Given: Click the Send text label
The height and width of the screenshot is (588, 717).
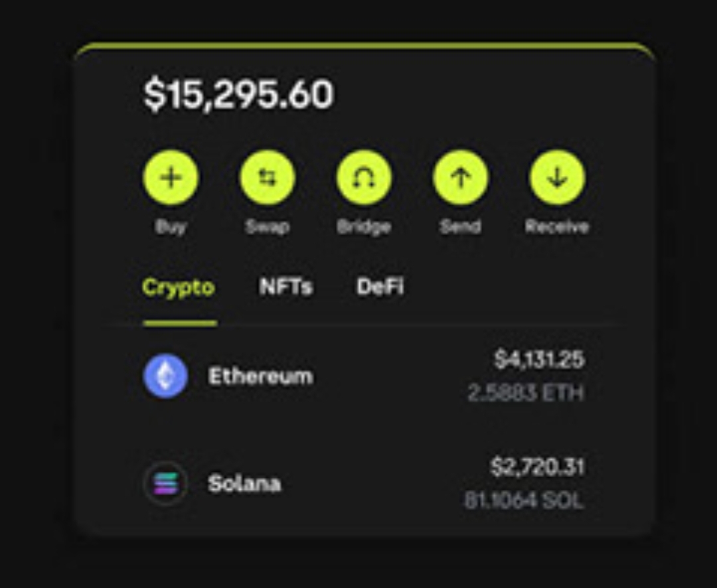Looking at the screenshot, I should [460, 227].
